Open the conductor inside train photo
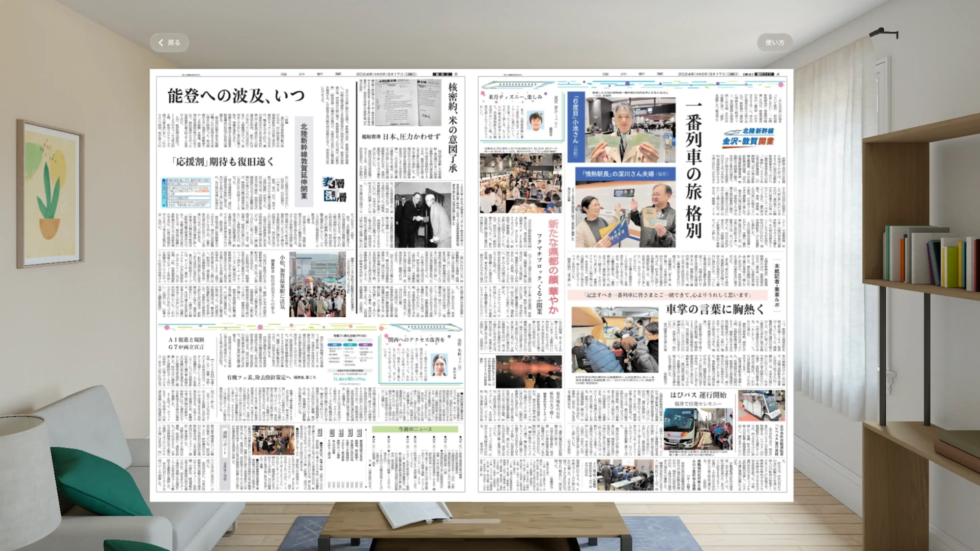This screenshot has height=551, width=980. tap(615, 340)
